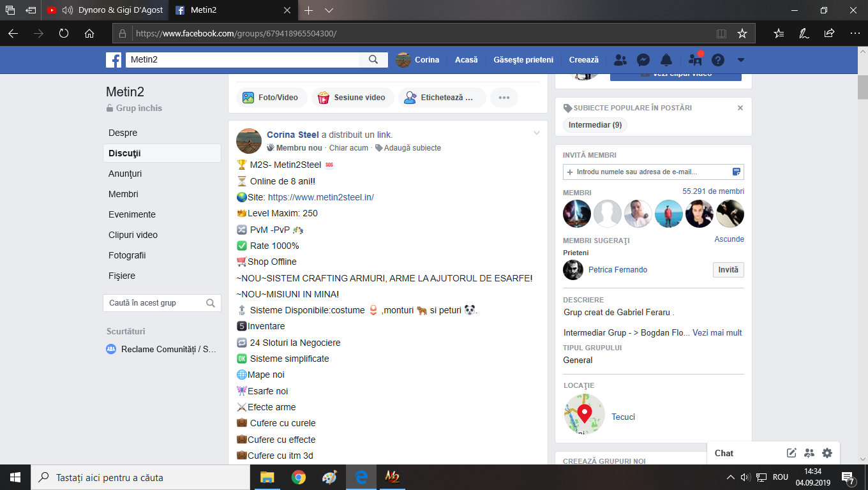Image resolution: width=868 pixels, height=490 pixels.
Task: Click browser home button
Action: pos(89,33)
